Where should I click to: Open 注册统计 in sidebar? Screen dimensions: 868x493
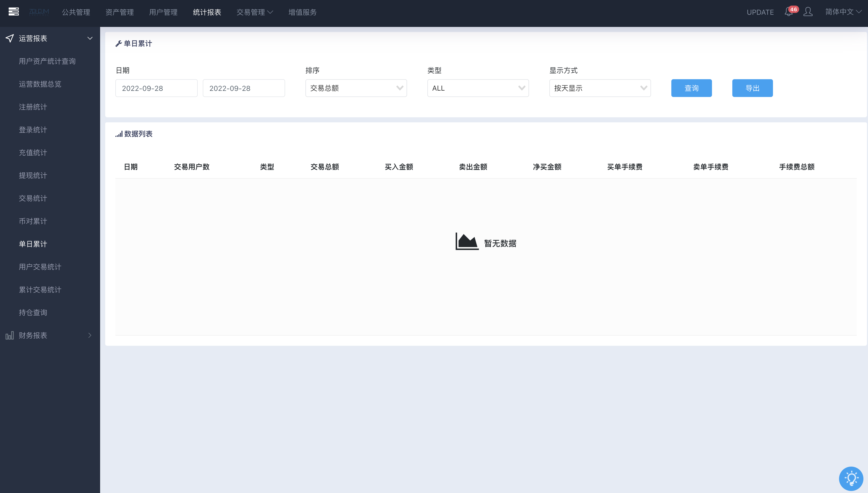click(33, 107)
